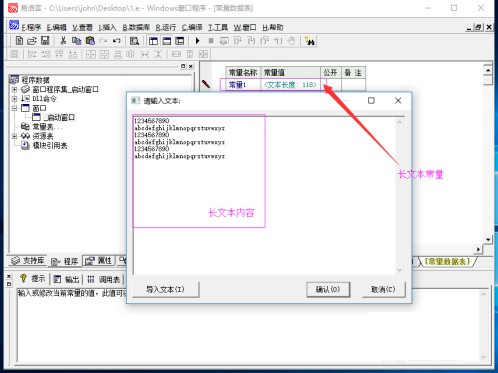Click the binoculars search icon

point(310,41)
